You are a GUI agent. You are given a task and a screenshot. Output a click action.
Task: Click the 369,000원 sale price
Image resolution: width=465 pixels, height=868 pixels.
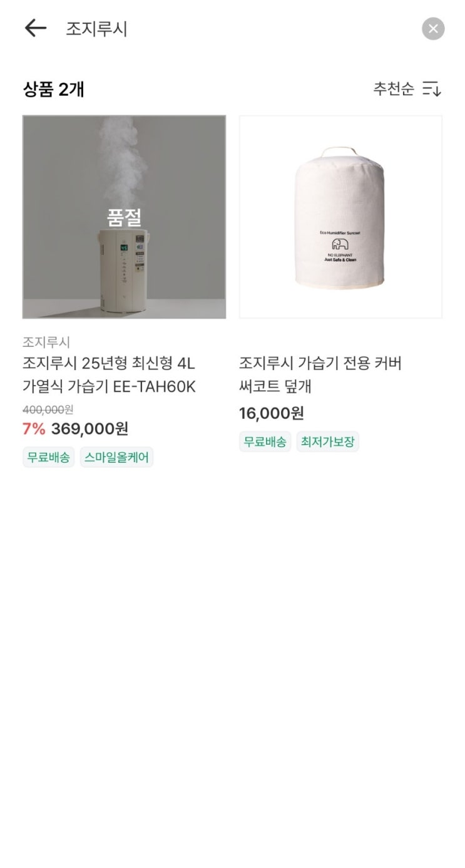pyautogui.click(x=89, y=429)
